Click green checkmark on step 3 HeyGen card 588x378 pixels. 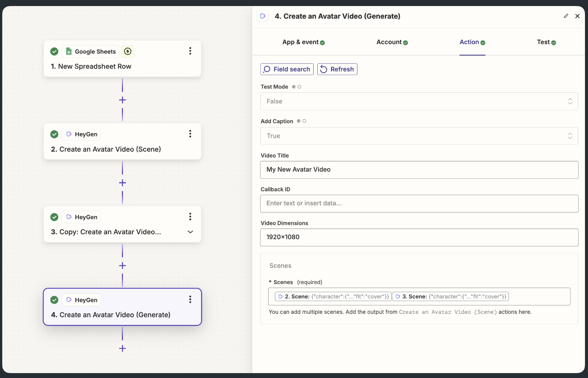[x=54, y=217]
